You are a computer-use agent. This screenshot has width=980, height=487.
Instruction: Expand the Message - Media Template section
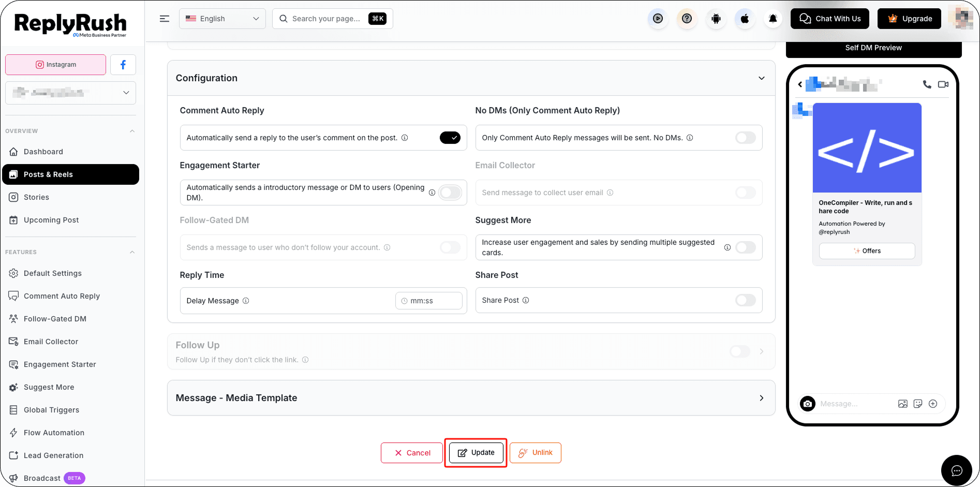click(x=471, y=398)
